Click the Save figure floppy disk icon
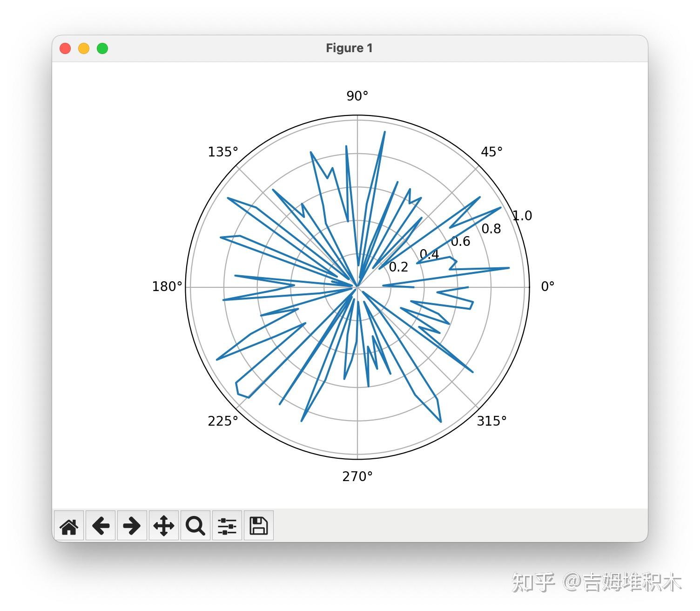 (x=258, y=526)
